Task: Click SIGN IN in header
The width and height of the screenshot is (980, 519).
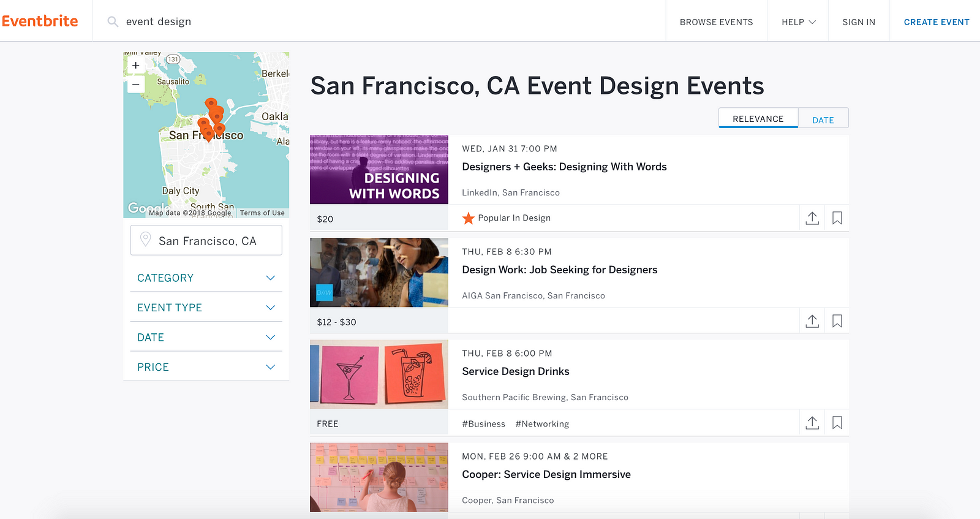Action: (x=859, y=21)
